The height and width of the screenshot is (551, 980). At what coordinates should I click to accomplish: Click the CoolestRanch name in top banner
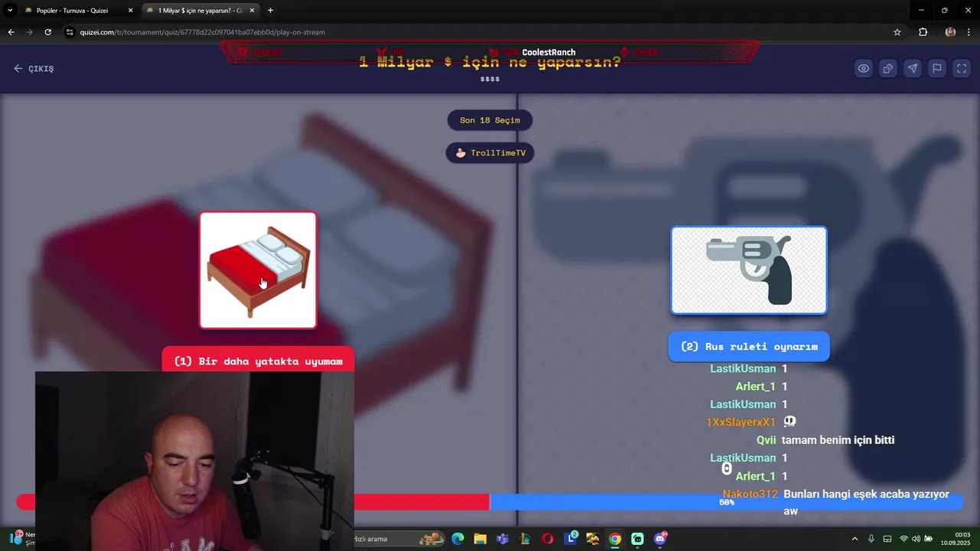[x=548, y=52]
